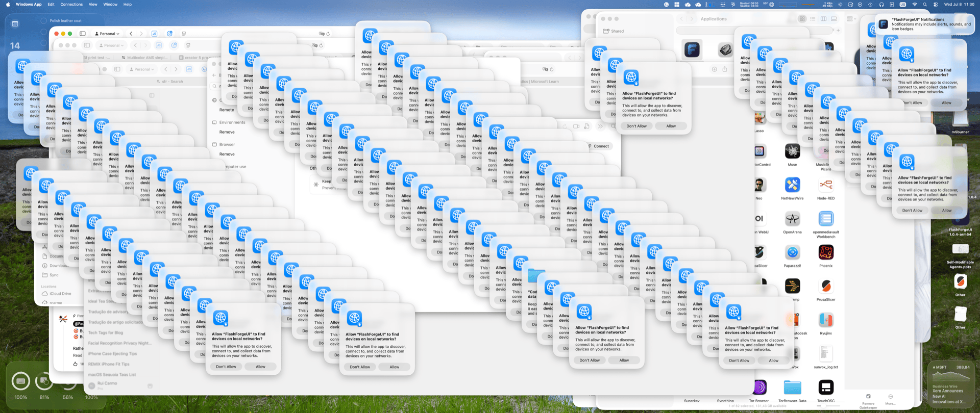Viewport: 980px width, 413px height.
Task: Open Personal profile dropdown in second browser window
Action: 112,45
